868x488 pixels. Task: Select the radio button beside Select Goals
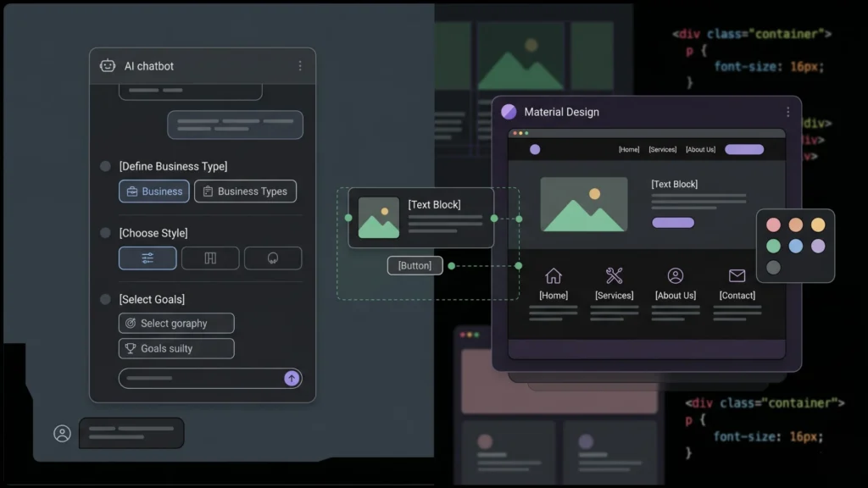(x=104, y=299)
